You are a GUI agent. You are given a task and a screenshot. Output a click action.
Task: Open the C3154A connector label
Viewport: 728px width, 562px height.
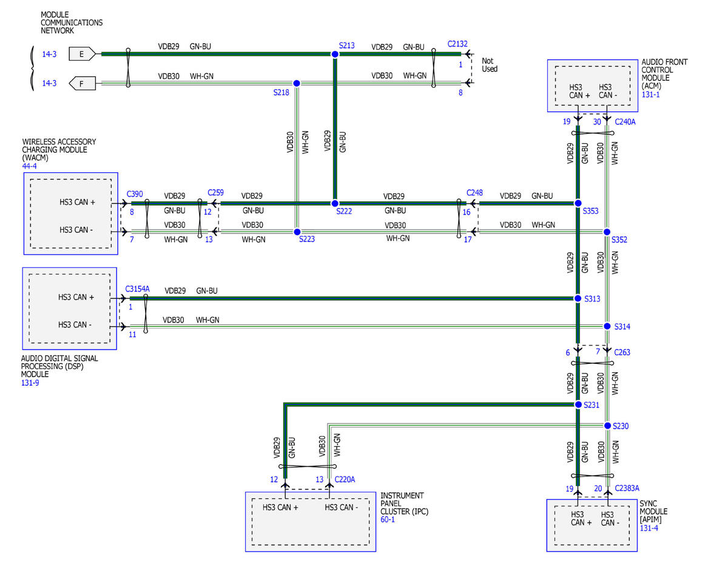(x=137, y=289)
